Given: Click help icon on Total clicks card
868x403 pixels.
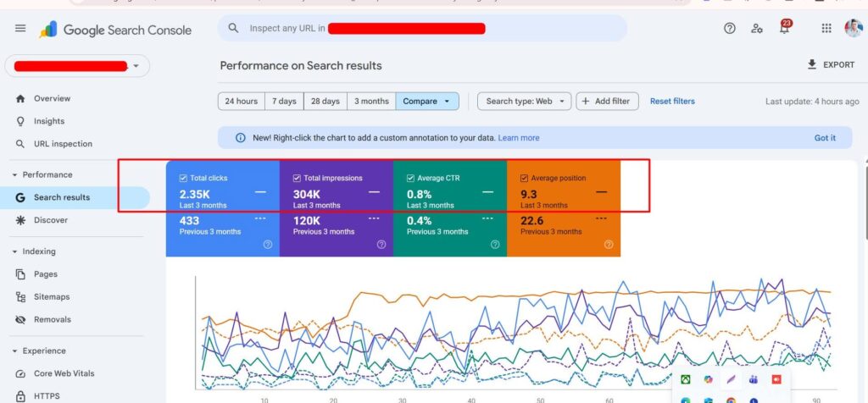Looking at the screenshot, I should click(268, 245).
